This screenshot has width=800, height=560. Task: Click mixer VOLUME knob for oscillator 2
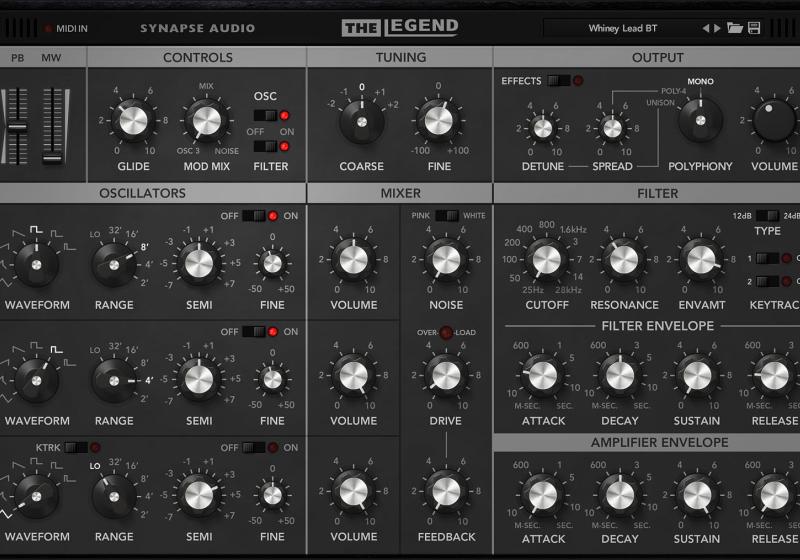point(354,375)
